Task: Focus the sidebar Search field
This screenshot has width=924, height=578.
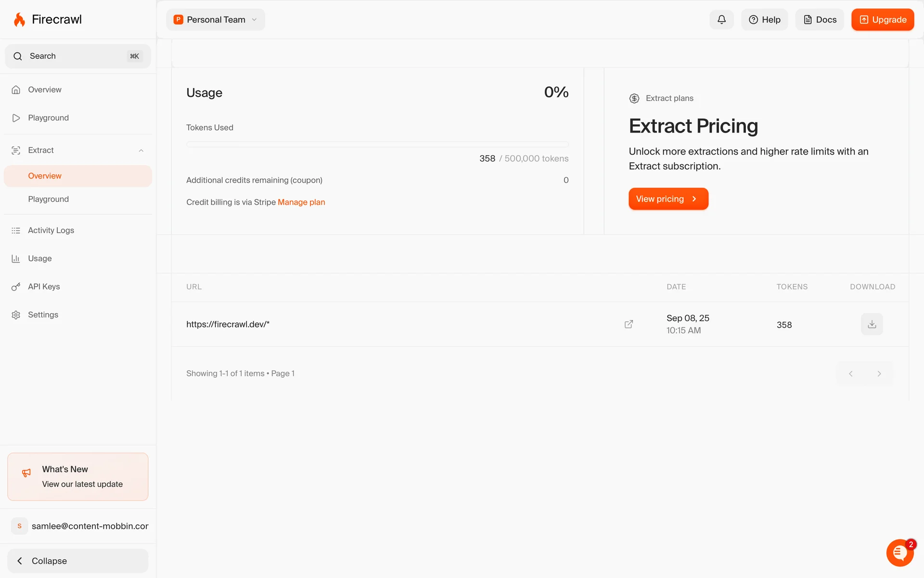Action: 78,56
